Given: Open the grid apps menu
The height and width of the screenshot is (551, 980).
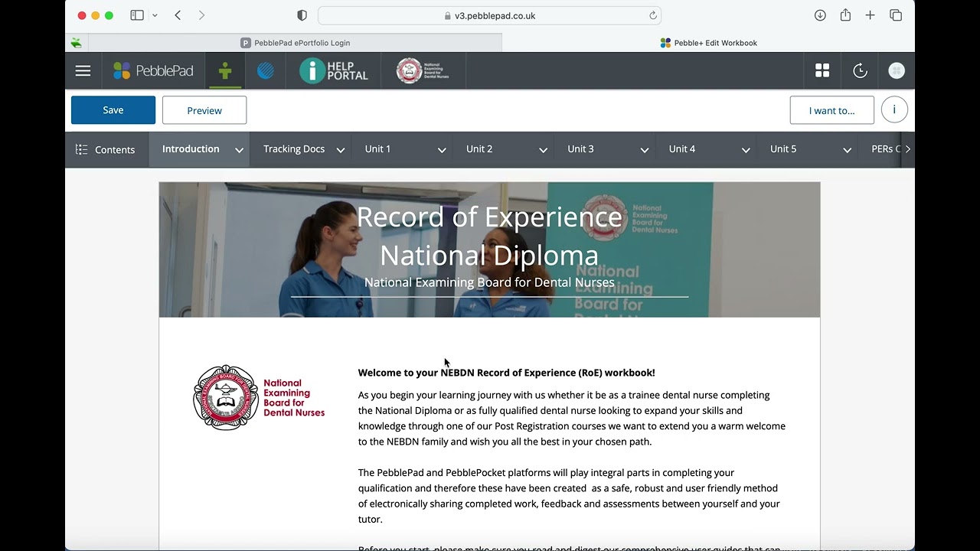Looking at the screenshot, I should click(x=822, y=71).
